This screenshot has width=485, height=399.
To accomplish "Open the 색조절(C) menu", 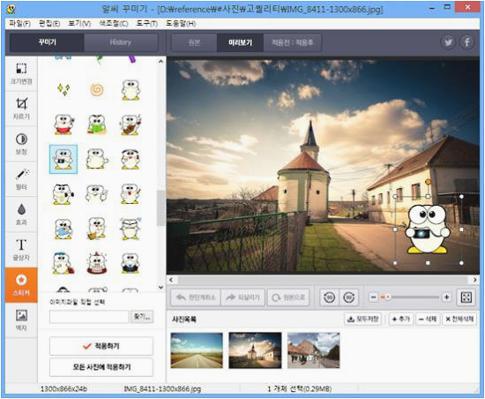I will 113,23.
